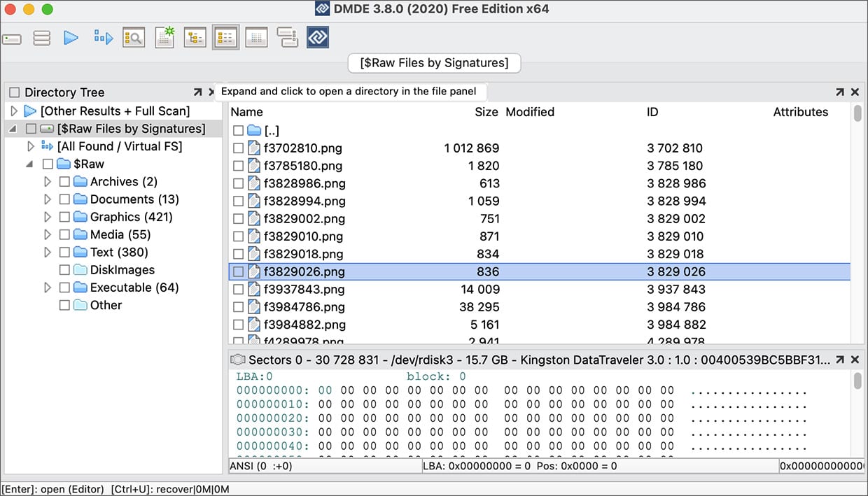Check the $Raw Files by Signatures tree checkbox
This screenshot has height=496, width=868.
pyautogui.click(x=31, y=129)
